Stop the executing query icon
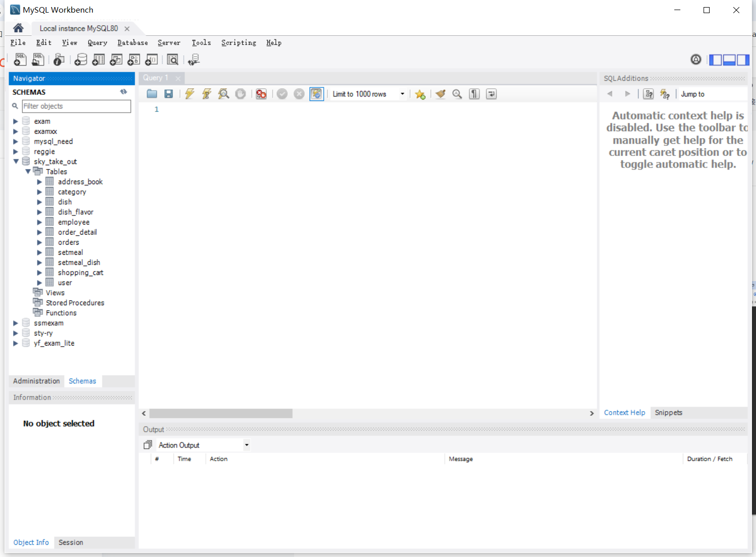This screenshot has height=557, width=756. click(x=241, y=94)
